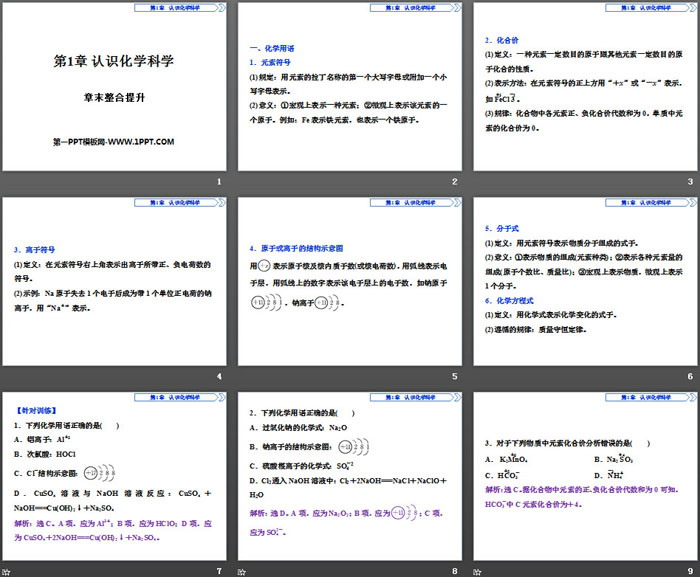Click the slide number 4 label
The height and width of the screenshot is (577, 700).
[x=219, y=376]
